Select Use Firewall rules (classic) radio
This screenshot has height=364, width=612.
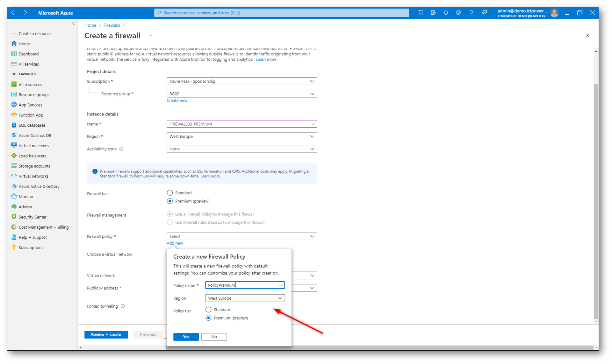click(170, 222)
